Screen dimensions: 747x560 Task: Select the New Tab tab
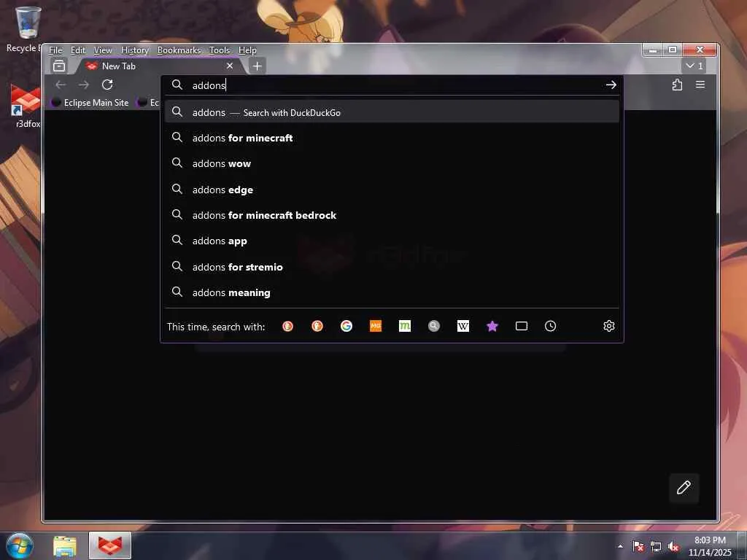coord(160,66)
